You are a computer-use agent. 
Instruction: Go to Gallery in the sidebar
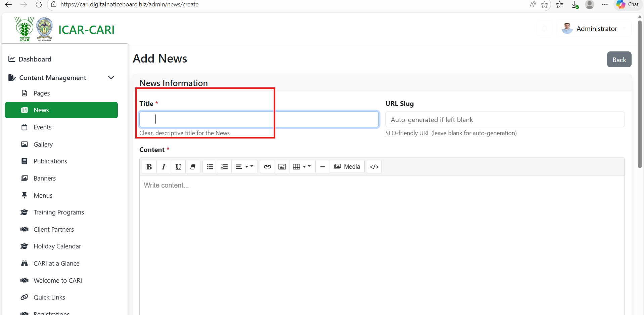tap(43, 144)
